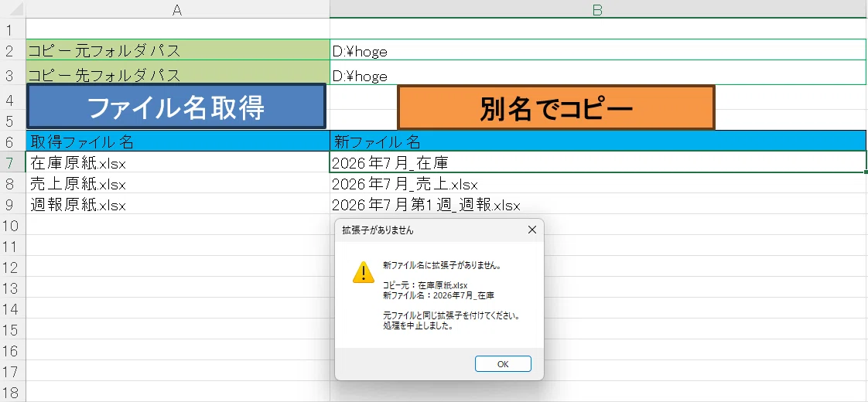Select row 18 header
The height and width of the screenshot is (402, 868).
12,392
